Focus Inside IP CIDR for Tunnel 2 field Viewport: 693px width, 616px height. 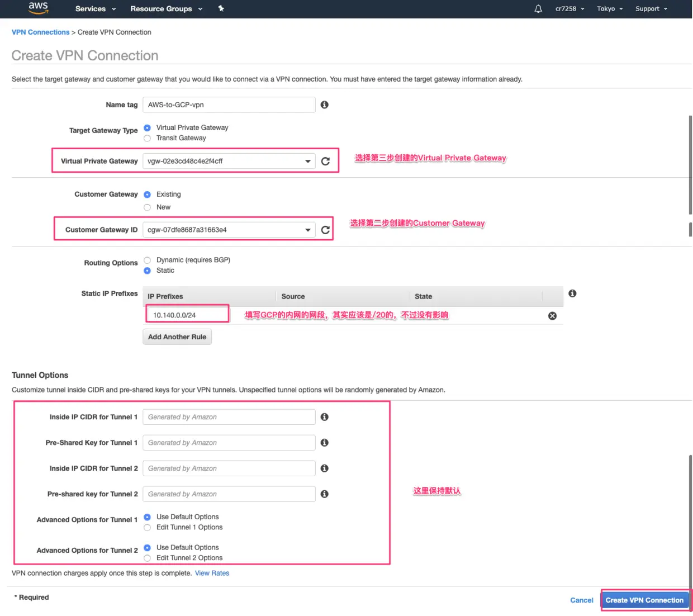(x=229, y=468)
